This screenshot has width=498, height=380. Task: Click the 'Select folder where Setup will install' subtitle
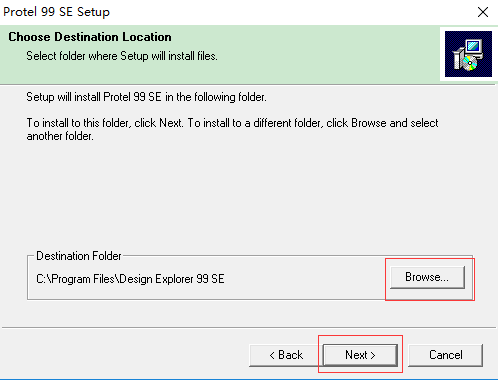tap(122, 56)
